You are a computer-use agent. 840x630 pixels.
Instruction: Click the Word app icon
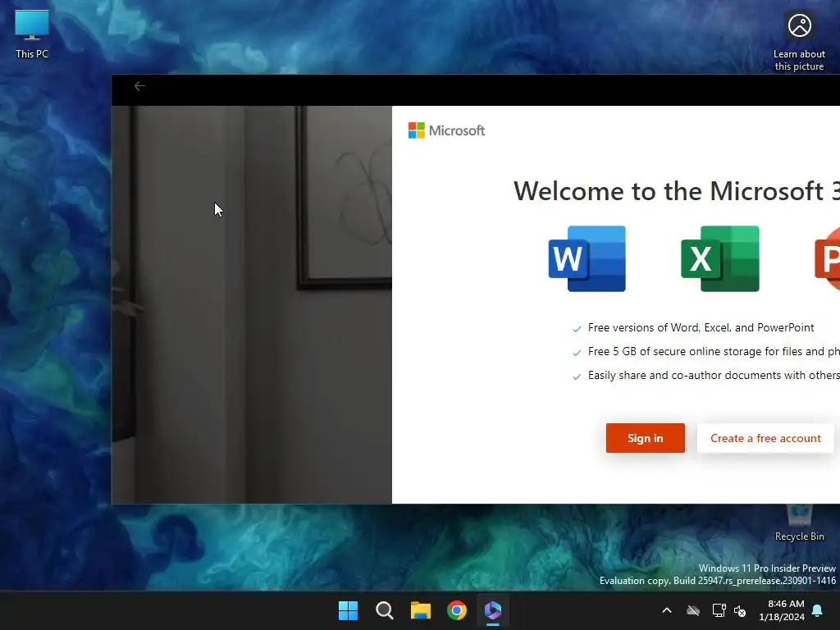(587, 258)
